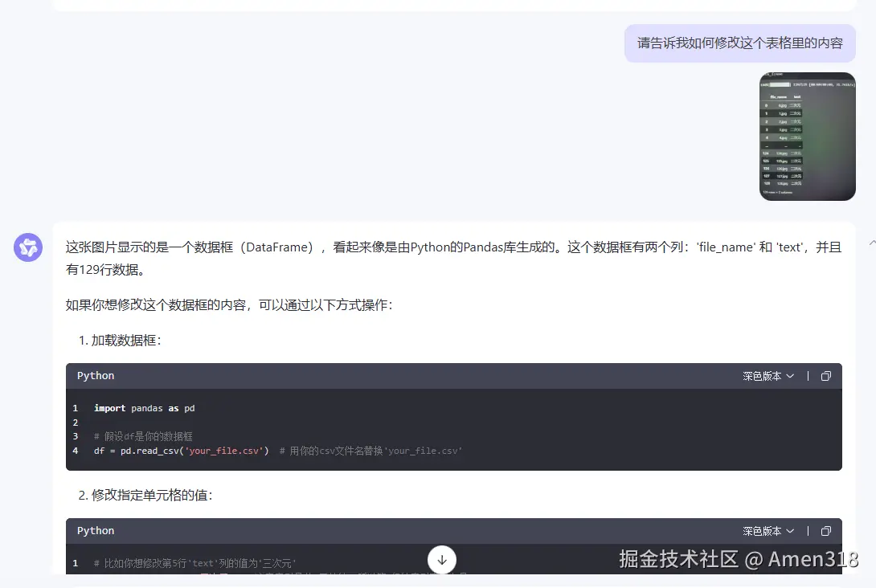Click the chatbot logo beside the response
The height and width of the screenshot is (588, 876).
coord(28,247)
